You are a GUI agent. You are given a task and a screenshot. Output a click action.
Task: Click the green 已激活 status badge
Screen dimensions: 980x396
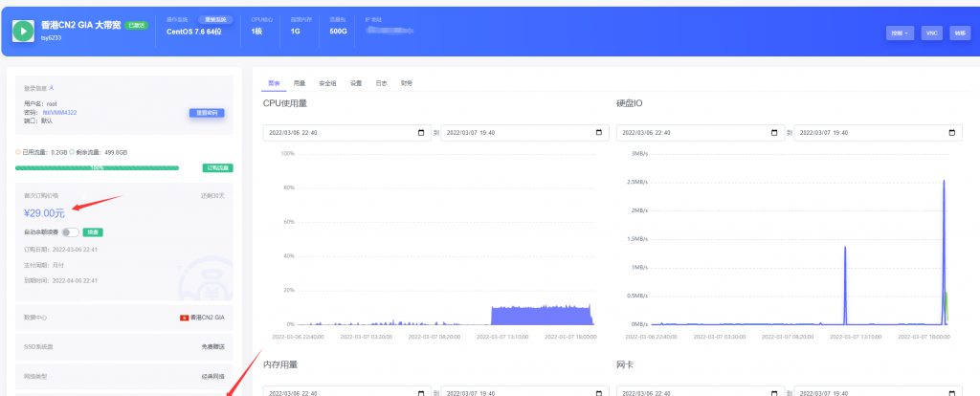tap(136, 26)
